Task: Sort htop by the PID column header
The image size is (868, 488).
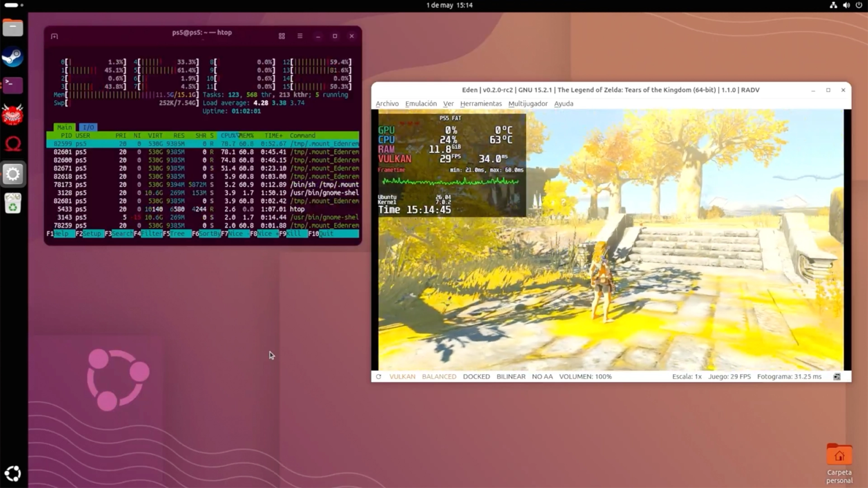Action: (x=66, y=136)
